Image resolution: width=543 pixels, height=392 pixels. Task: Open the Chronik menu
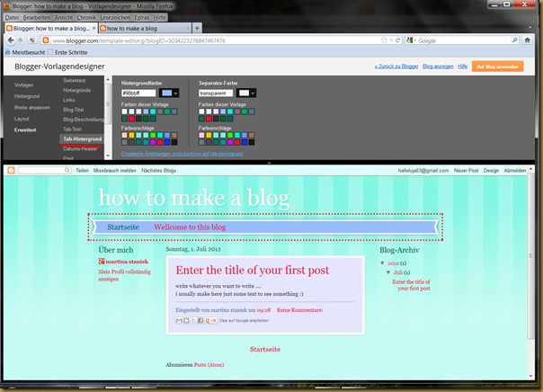(86, 17)
